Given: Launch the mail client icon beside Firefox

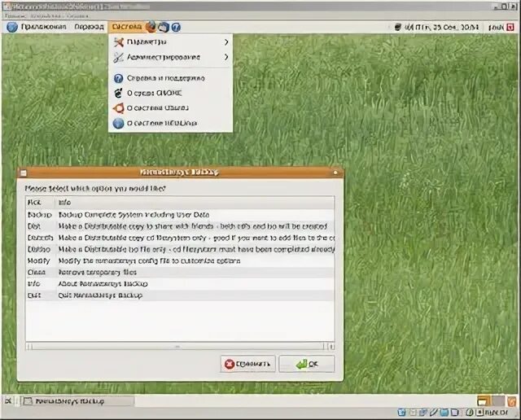Looking at the screenshot, I should (x=164, y=27).
